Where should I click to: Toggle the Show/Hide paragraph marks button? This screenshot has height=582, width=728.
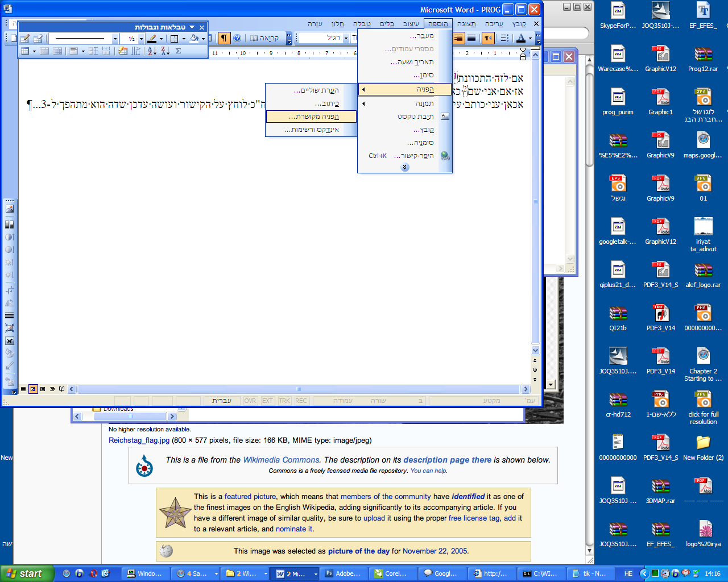(x=225, y=38)
